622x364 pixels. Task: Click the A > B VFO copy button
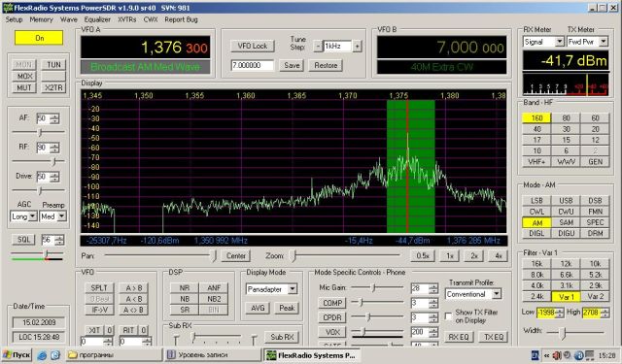[134, 288]
